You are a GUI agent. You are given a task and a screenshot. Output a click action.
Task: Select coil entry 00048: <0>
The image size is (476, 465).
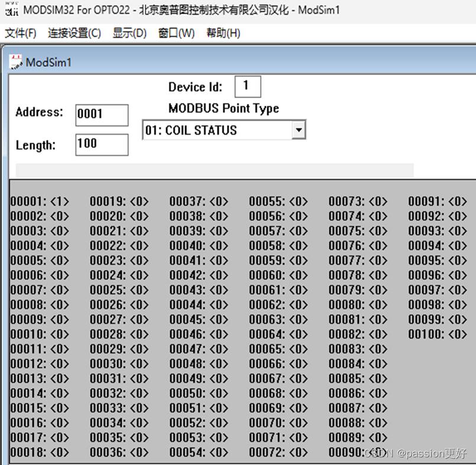(x=199, y=364)
